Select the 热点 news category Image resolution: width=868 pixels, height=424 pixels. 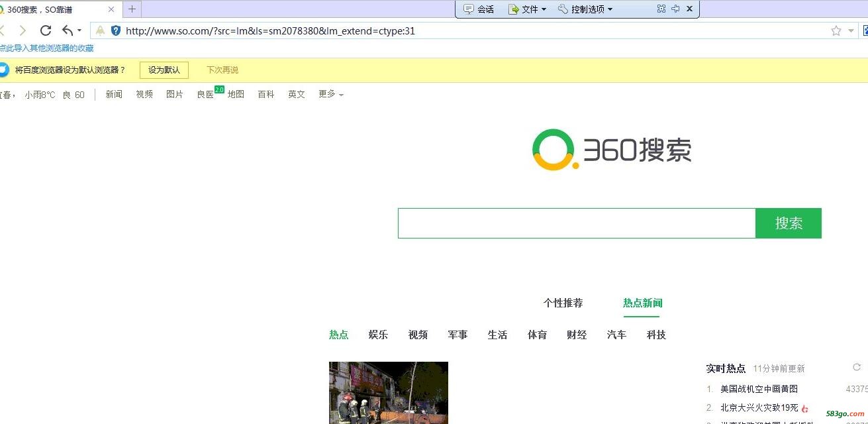tap(339, 335)
